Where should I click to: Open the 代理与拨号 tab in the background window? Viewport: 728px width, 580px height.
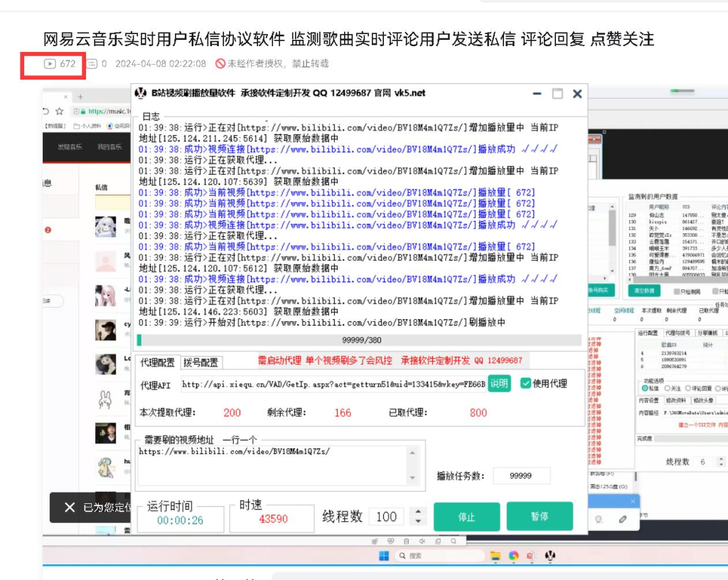pyautogui.click(x=678, y=333)
